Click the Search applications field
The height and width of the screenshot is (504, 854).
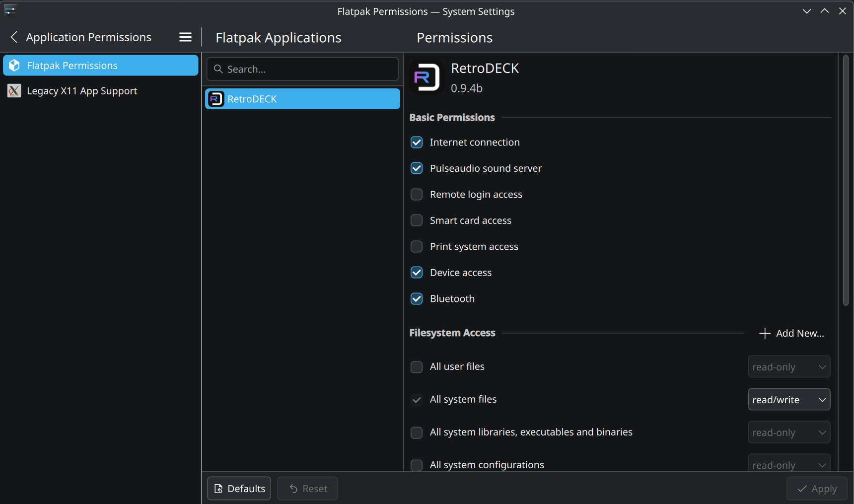click(302, 69)
